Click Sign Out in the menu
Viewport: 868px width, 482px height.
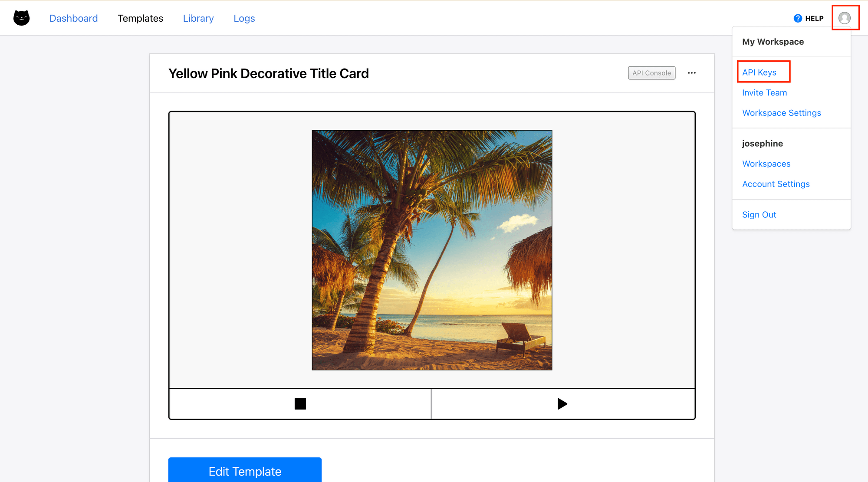tap(759, 215)
